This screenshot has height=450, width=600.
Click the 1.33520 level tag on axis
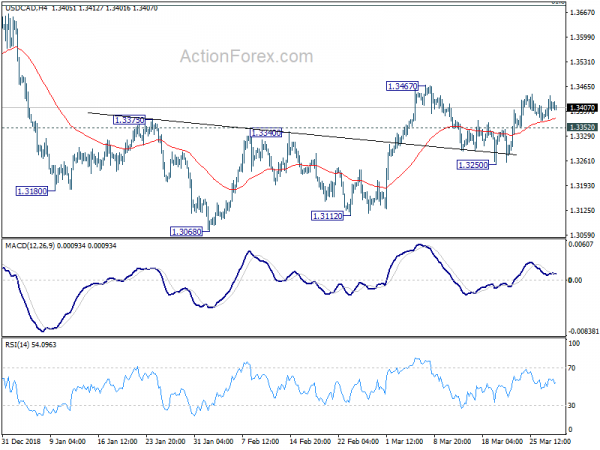pos(583,127)
